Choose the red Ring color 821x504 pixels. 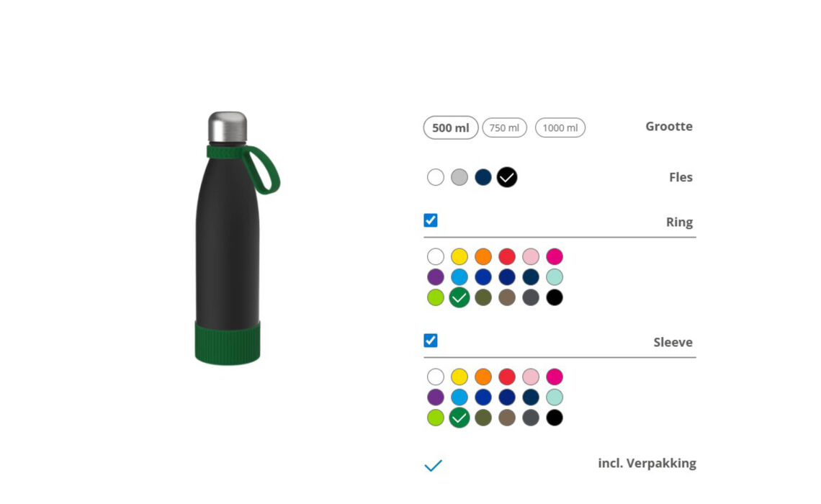tap(507, 256)
